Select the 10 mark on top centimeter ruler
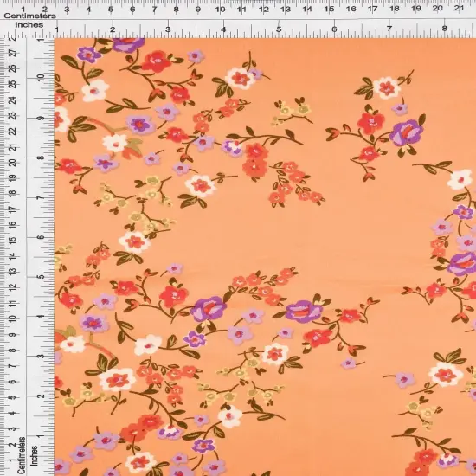This screenshot has height=476, width=476. tap(220, 10)
